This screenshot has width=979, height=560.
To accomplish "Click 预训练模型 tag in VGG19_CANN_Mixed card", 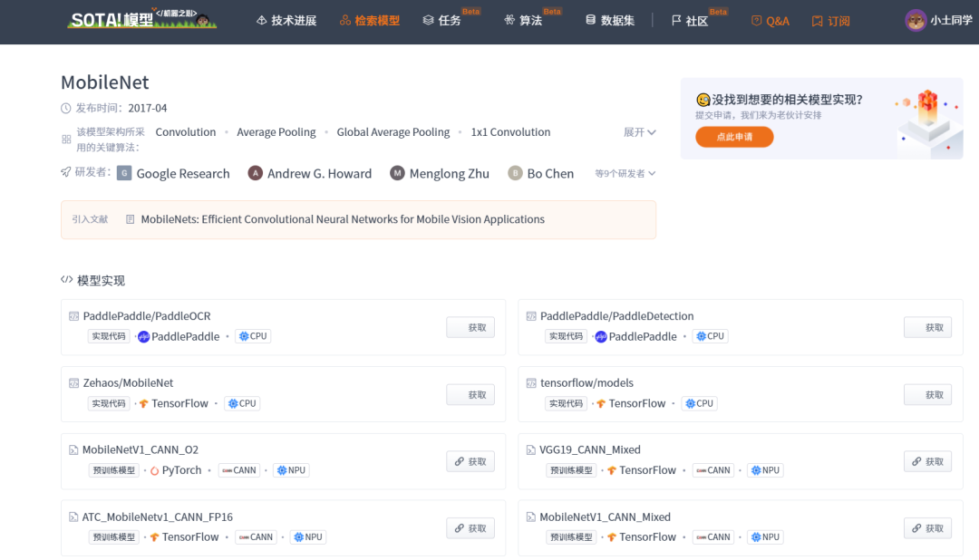I will [x=571, y=470].
